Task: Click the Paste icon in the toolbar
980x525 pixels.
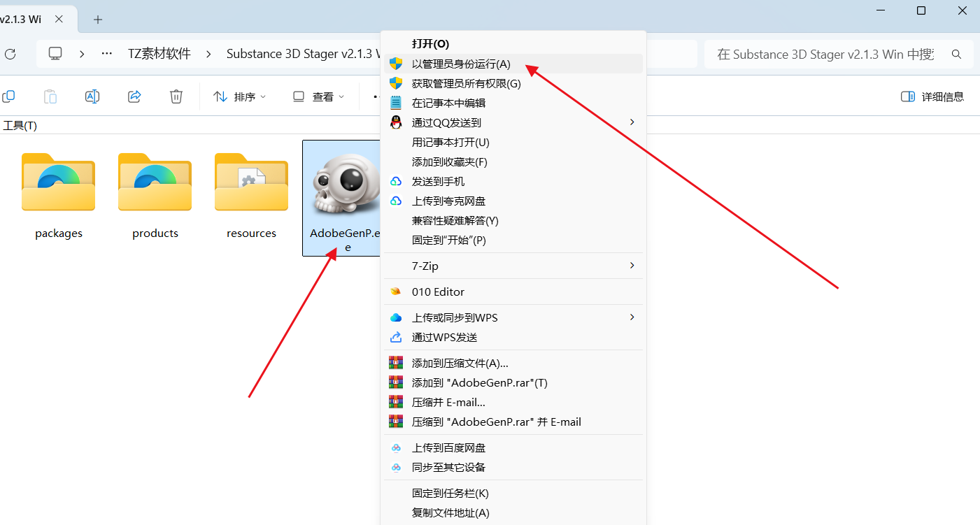Action: [50, 96]
